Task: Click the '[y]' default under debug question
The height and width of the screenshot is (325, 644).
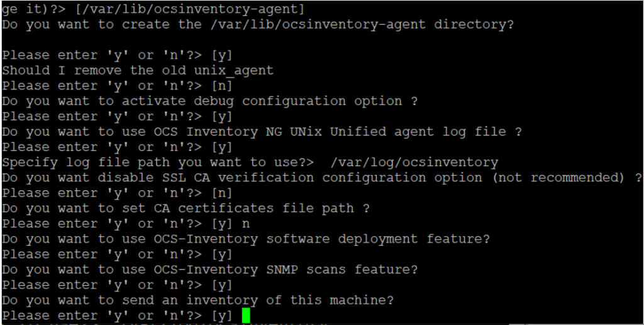Action: (x=222, y=117)
